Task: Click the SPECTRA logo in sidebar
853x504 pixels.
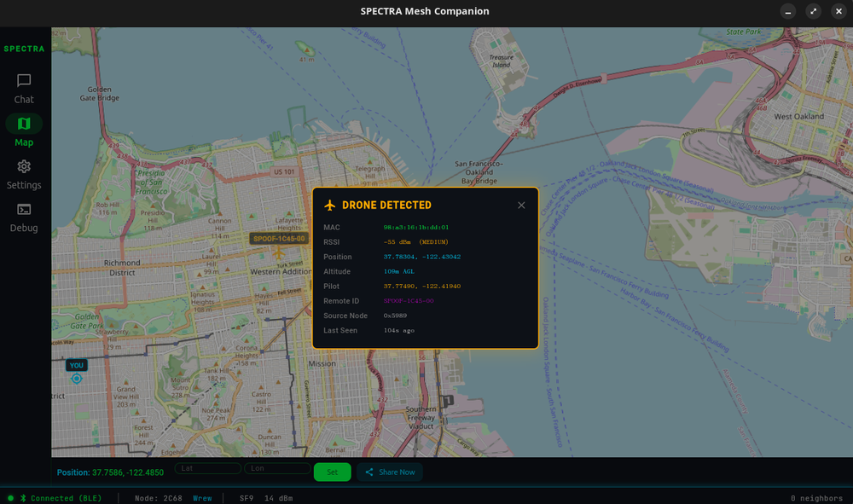Action: point(24,49)
